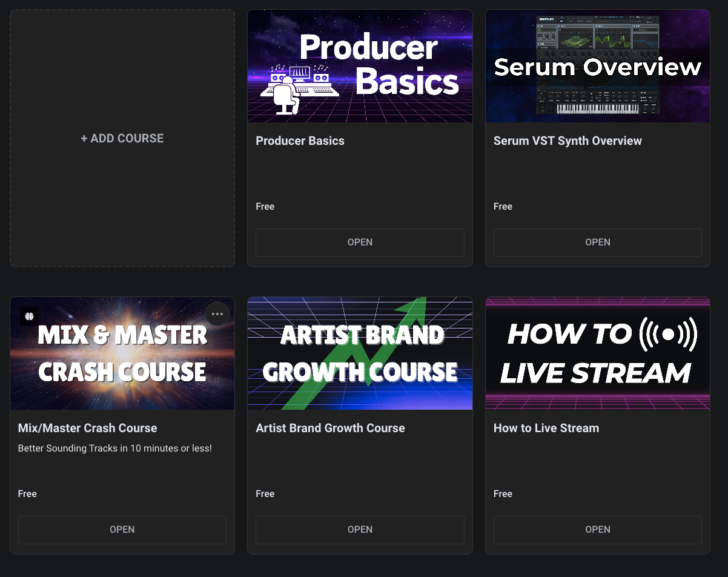Select the 'Producer Basics' card title
The width and height of the screenshot is (728, 577).
[300, 141]
